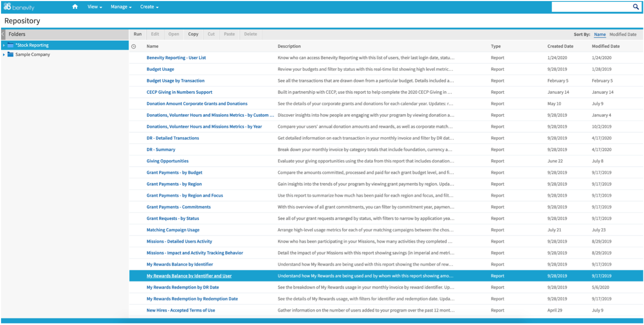Open My Rewards Balance by Identifier report

click(x=180, y=264)
